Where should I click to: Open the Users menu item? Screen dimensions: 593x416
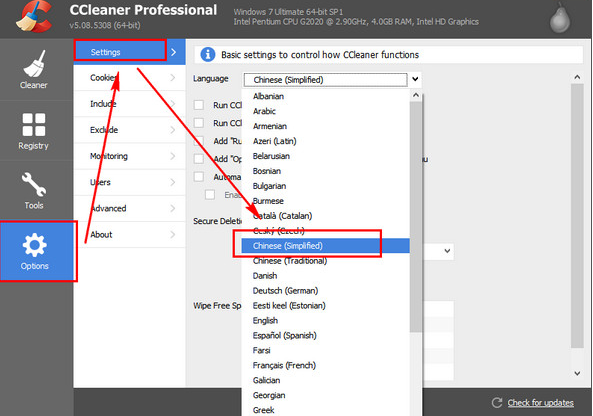[x=129, y=182]
